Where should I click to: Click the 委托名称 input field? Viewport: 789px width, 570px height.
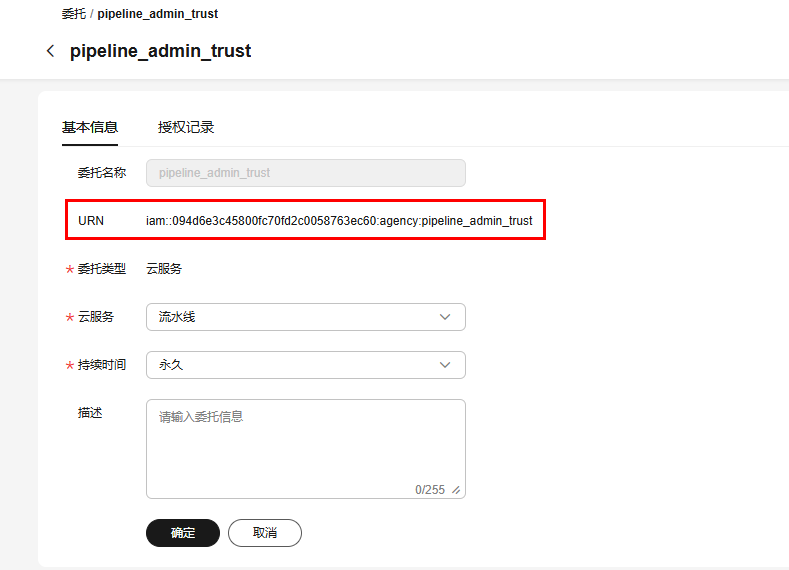305,173
